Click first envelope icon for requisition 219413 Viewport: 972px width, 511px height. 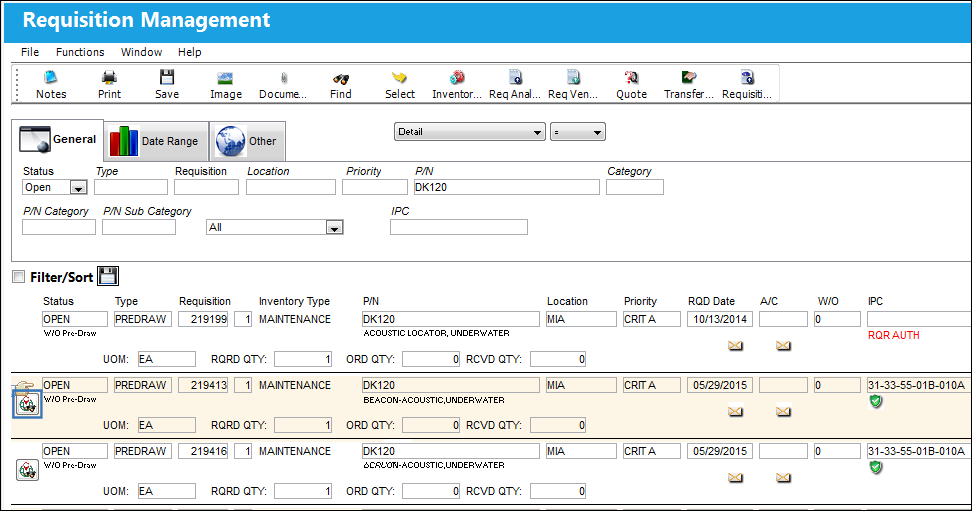pos(735,411)
